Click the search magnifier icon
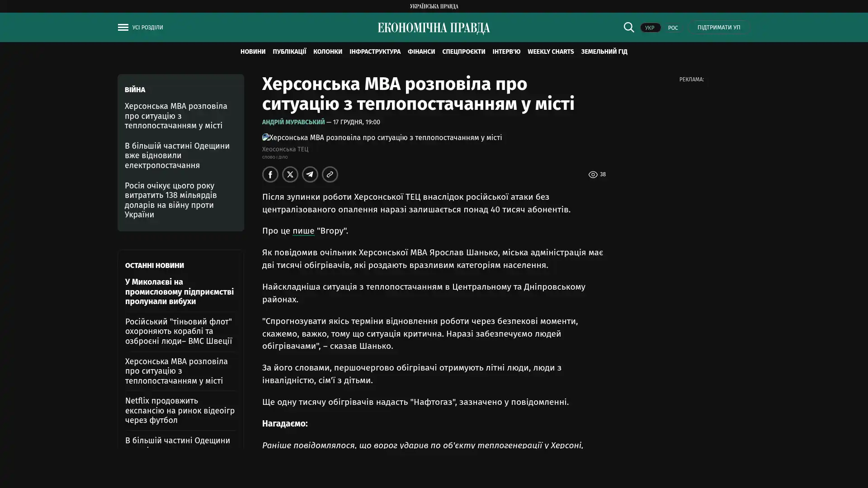The height and width of the screenshot is (488, 868). tap(628, 27)
